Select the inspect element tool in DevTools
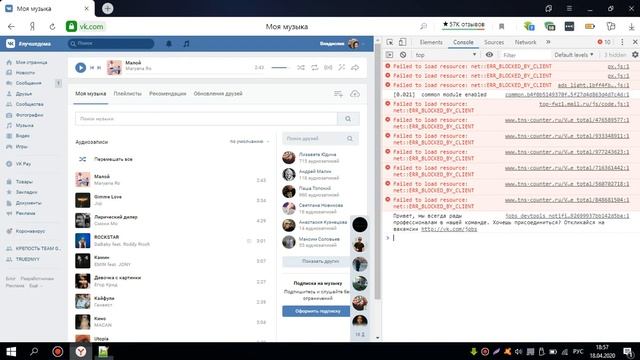 pyautogui.click(x=390, y=42)
